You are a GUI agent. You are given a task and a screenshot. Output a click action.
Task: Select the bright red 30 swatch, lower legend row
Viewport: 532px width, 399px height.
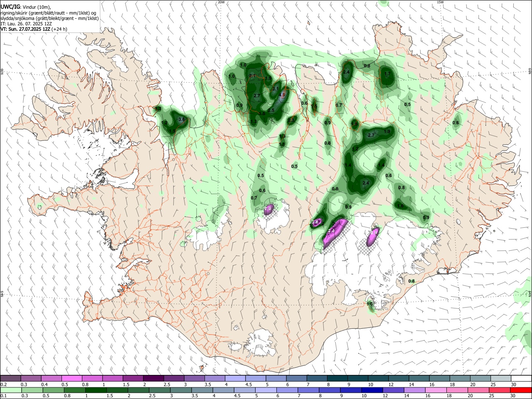(521, 390)
